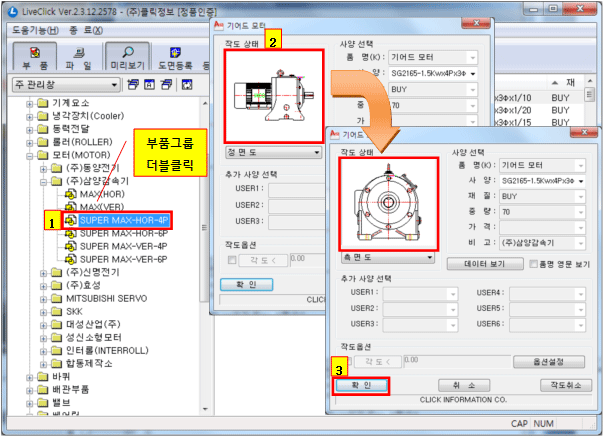This screenshot has width=603, height=436.
Task: Click the front-view motor preview thumbnail
Action: point(274,96)
